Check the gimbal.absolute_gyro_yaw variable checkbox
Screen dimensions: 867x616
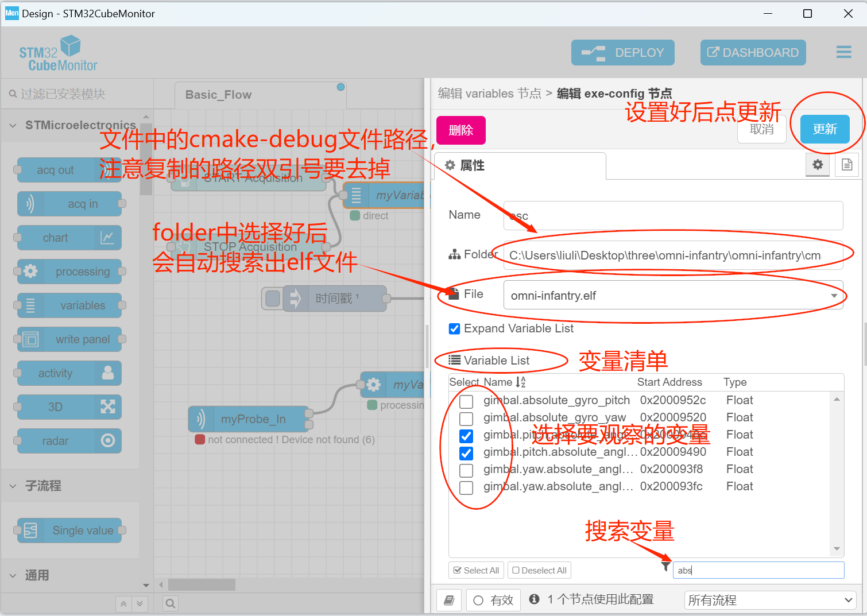pyautogui.click(x=466, y=419)
